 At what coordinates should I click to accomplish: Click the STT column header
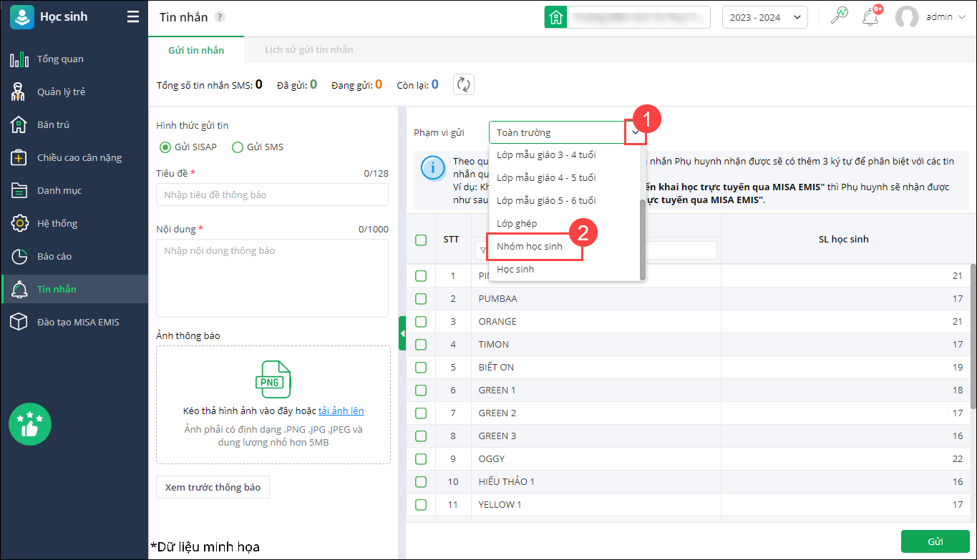(x=452, y=239)
